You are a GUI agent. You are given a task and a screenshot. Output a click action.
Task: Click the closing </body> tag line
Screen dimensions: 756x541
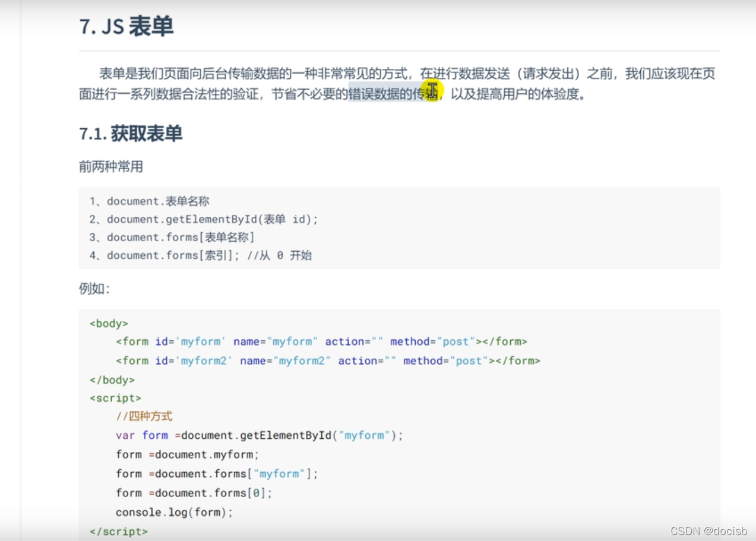point(112,379)
